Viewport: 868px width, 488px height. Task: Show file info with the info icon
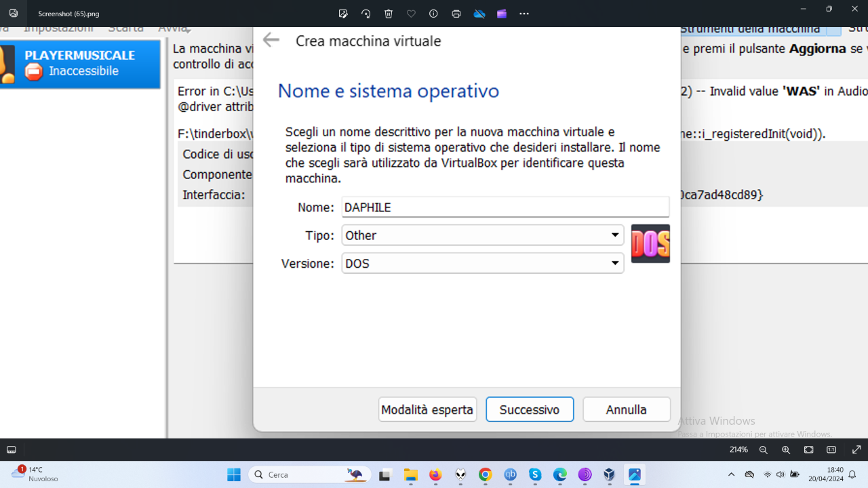(433, 14)
